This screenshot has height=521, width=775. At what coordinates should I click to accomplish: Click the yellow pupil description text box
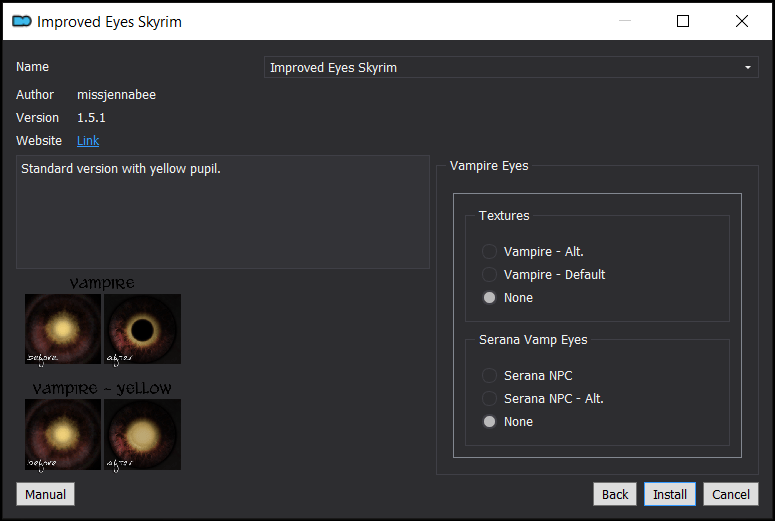(223, 212)
